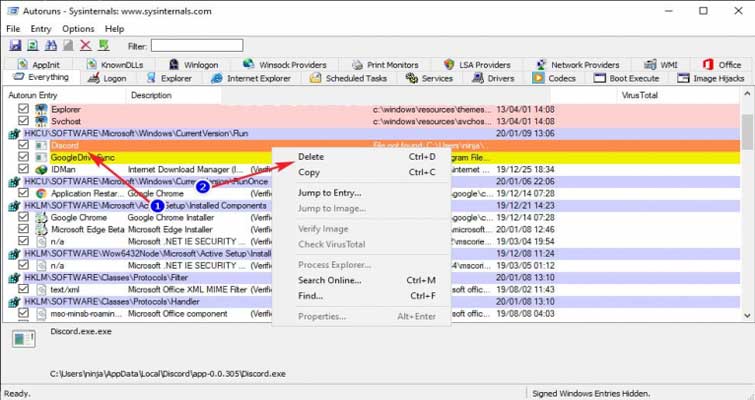Switch to the Services tab
Viewport: 755px width, 400px height.
click(x=430, y=78)
